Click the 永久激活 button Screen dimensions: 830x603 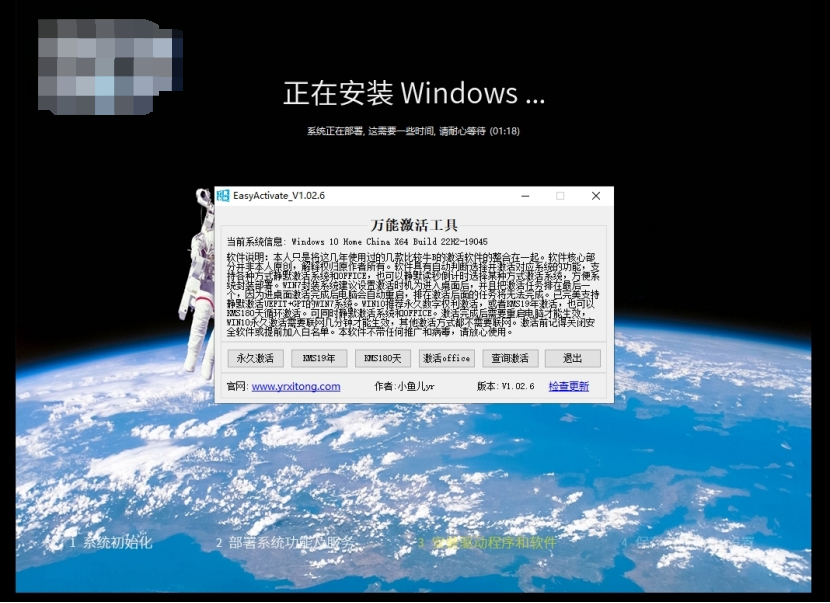coord(256,358)
